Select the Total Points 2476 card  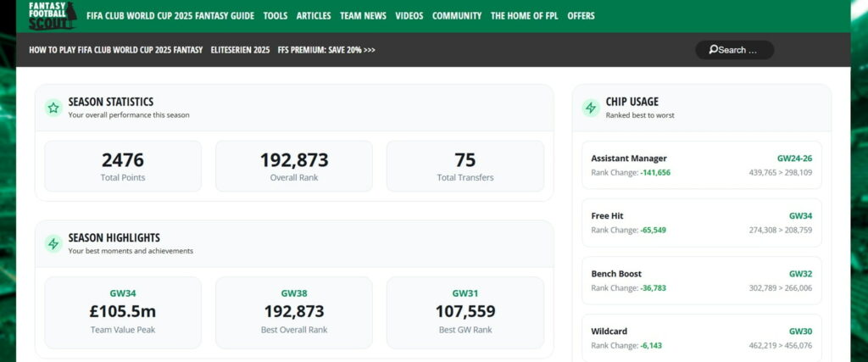pyautogui.click(x=123, y=166)
